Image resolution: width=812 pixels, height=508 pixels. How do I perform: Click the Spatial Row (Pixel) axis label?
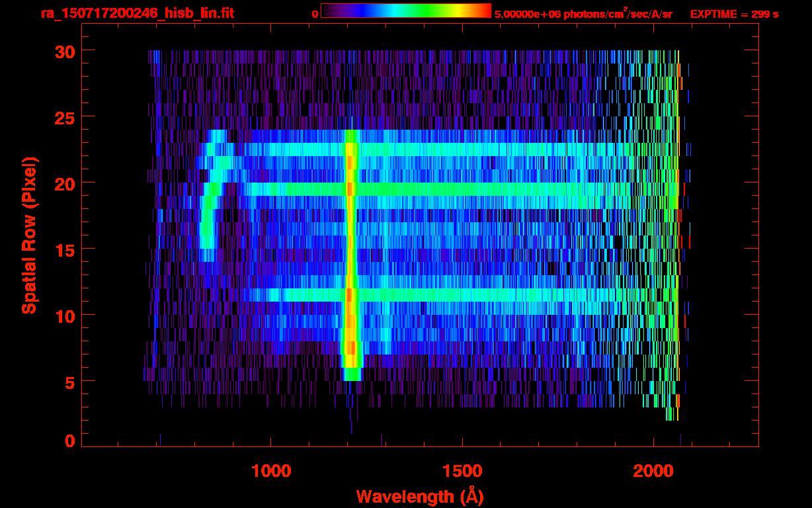29,235
